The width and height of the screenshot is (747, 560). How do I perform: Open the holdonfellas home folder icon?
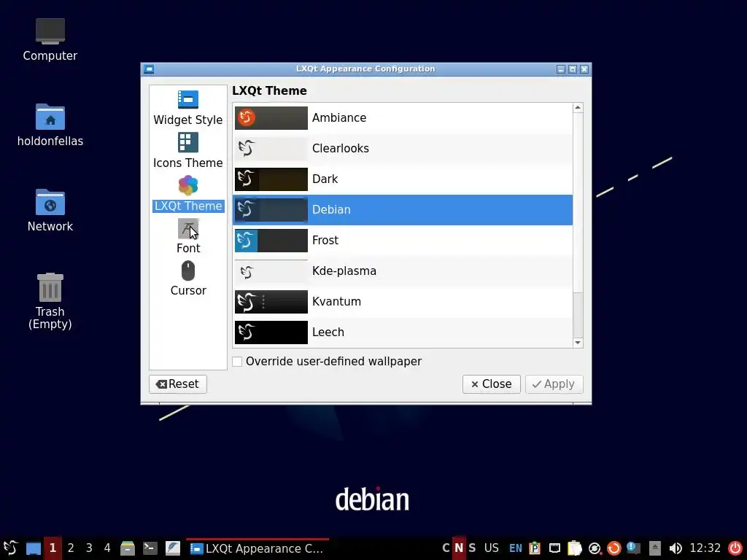[x=50, y=125]
